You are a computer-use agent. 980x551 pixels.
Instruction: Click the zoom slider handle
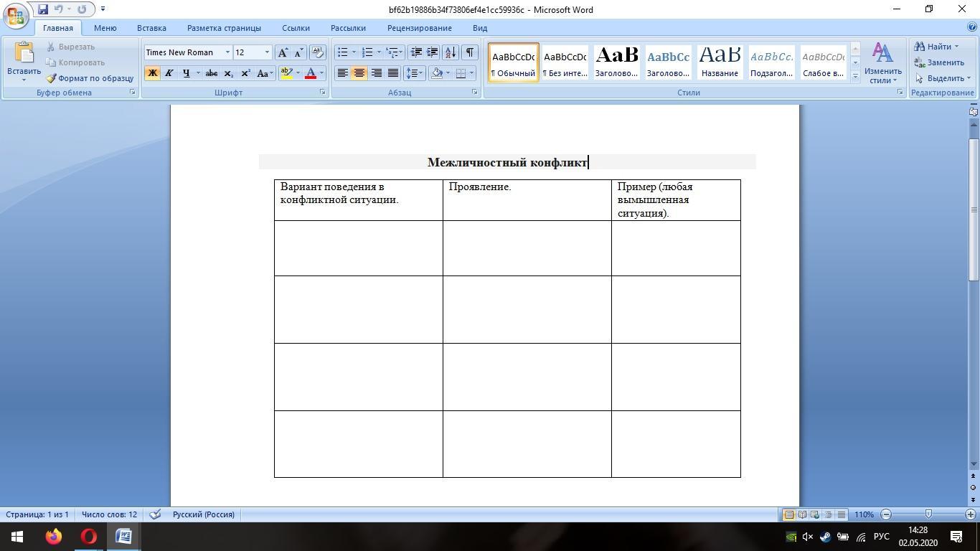click(x=928, y=514)
